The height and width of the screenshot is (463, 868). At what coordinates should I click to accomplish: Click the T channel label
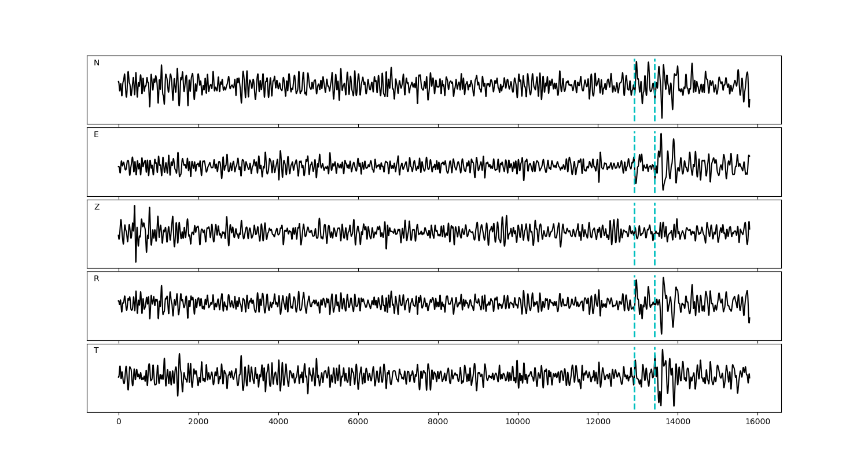tap(96, 351)
